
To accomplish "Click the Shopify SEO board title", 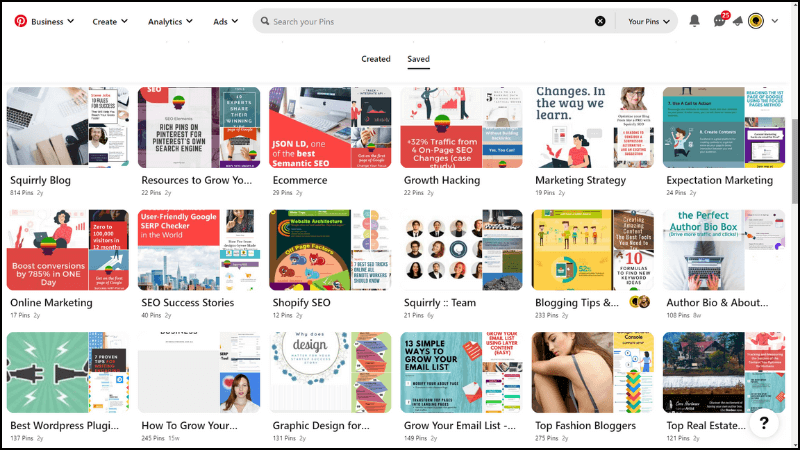I will [301, 303].
